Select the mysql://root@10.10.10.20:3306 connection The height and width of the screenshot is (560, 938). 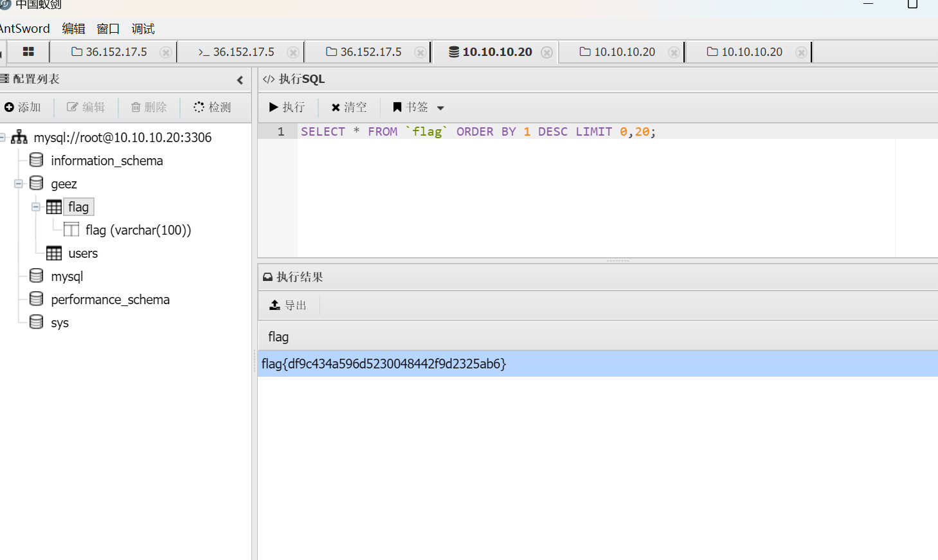pyautogui.click(x=122, y=138)
